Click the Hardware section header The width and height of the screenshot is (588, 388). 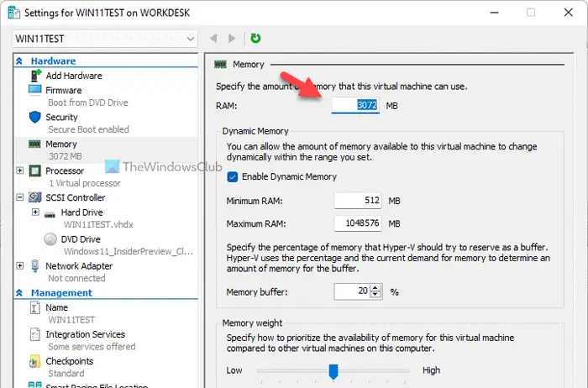click(53, 60)
